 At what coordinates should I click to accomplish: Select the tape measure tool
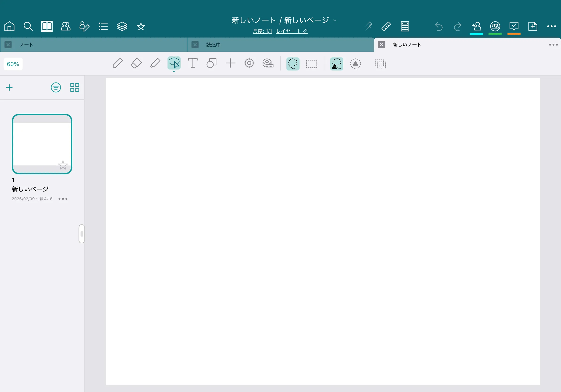click(x=268, y=63)
